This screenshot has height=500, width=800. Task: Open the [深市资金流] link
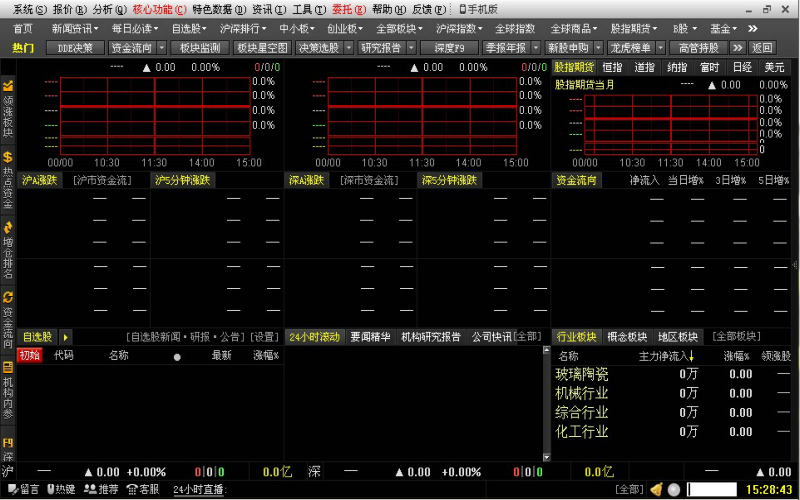point(369,180)
